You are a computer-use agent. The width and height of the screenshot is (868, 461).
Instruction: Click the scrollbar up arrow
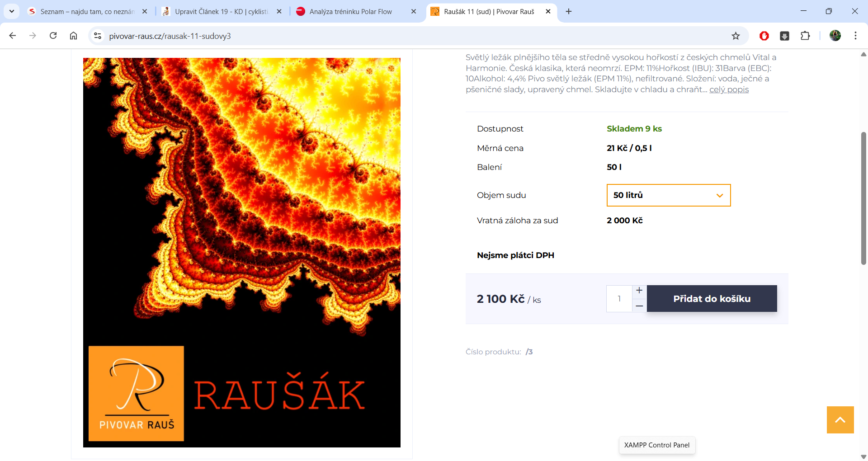click(x=863, y=54)
